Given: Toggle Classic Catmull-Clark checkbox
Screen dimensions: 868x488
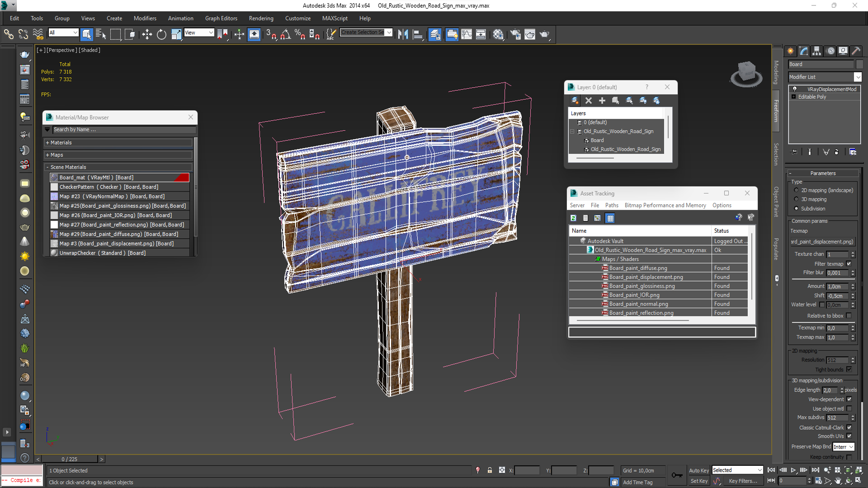Looking at the screenshot, I should click(x=849, y=427).
